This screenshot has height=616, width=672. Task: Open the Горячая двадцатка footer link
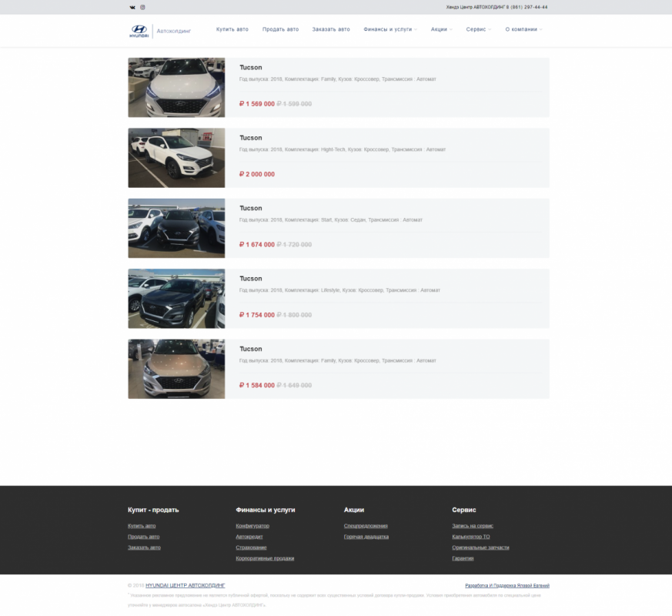click(x=366, y=536)
